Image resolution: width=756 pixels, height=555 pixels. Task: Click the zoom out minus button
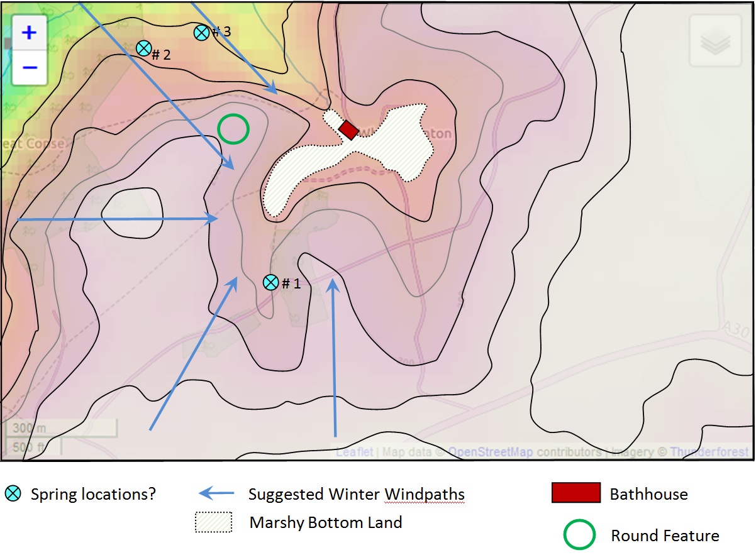click(x=29, y=67)
